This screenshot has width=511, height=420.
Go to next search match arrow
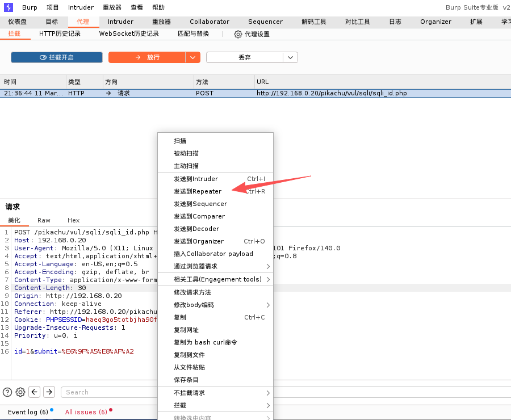tap(49, 392)
